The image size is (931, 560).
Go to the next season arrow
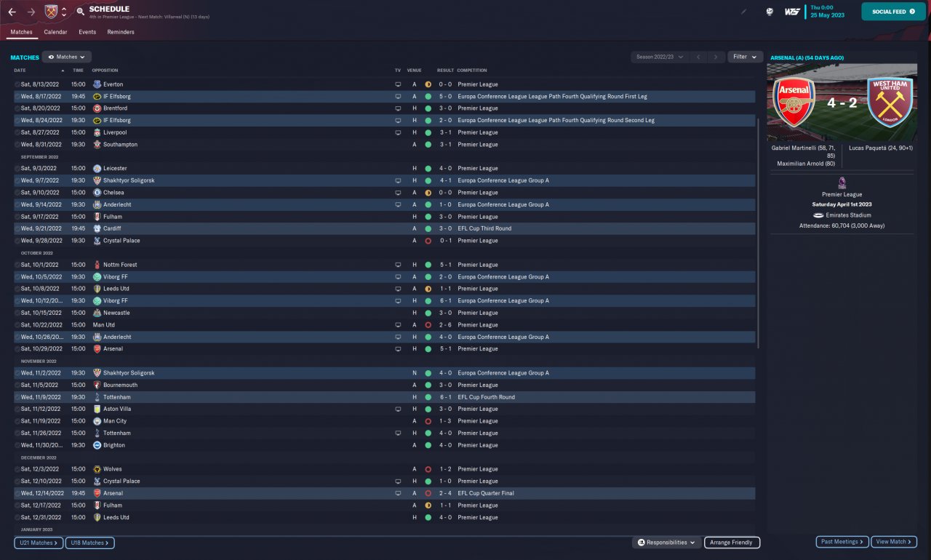[716, 57]
